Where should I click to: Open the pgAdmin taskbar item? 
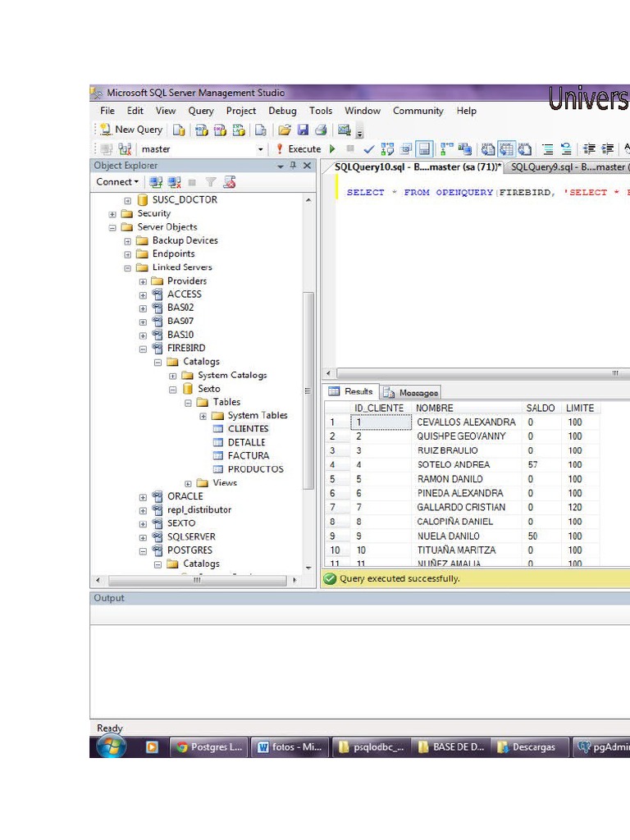click(601, 747)
